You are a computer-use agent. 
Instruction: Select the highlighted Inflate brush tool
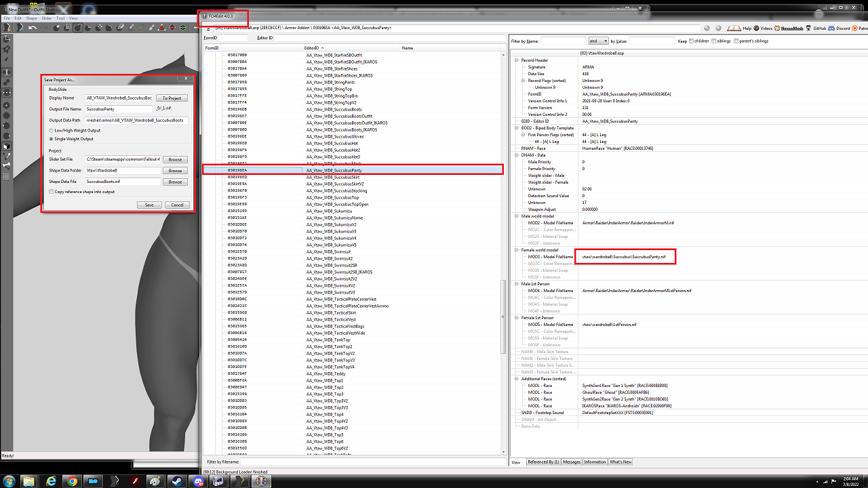tap(78, 28)
